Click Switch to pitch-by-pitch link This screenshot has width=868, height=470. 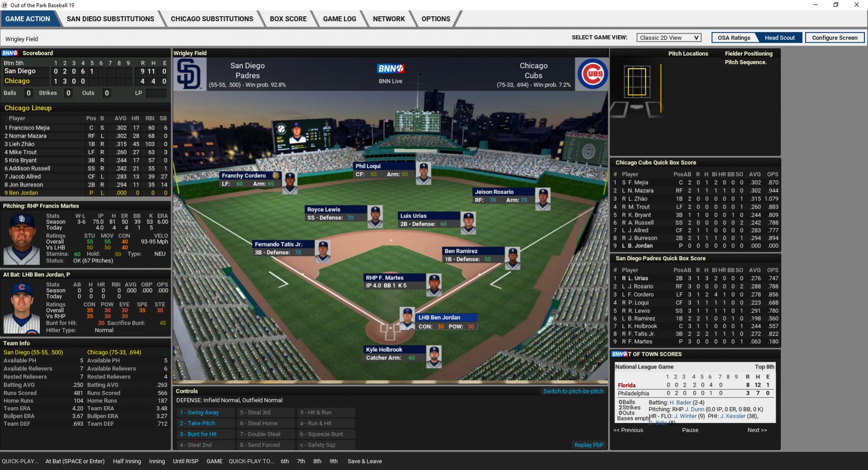coord(573,391)
